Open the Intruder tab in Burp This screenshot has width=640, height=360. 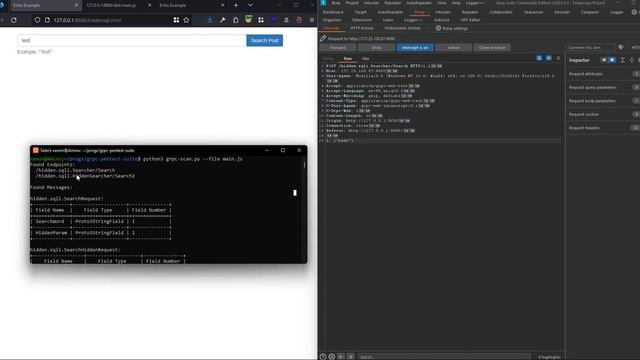[442, 12]
